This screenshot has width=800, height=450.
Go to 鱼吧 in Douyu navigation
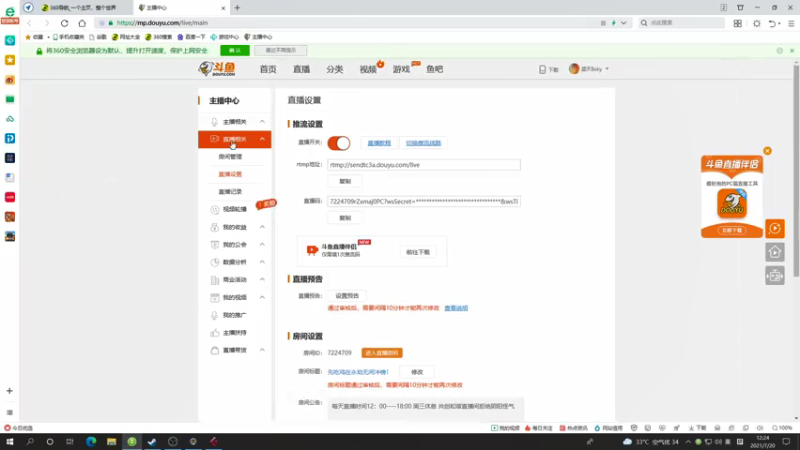click(x=435, y=69)
